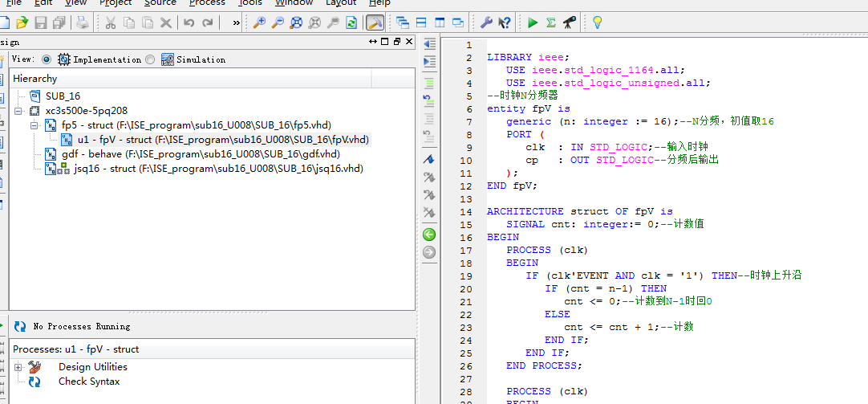Click the lightbulb tips icon
The height and width of the screenshot is (404, 868).
(x=597, y=22)
